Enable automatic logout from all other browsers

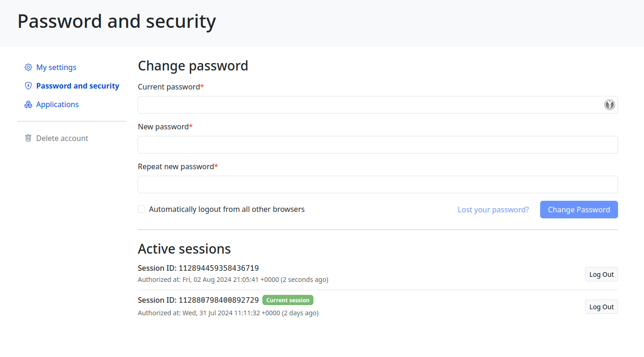(141, 209)
